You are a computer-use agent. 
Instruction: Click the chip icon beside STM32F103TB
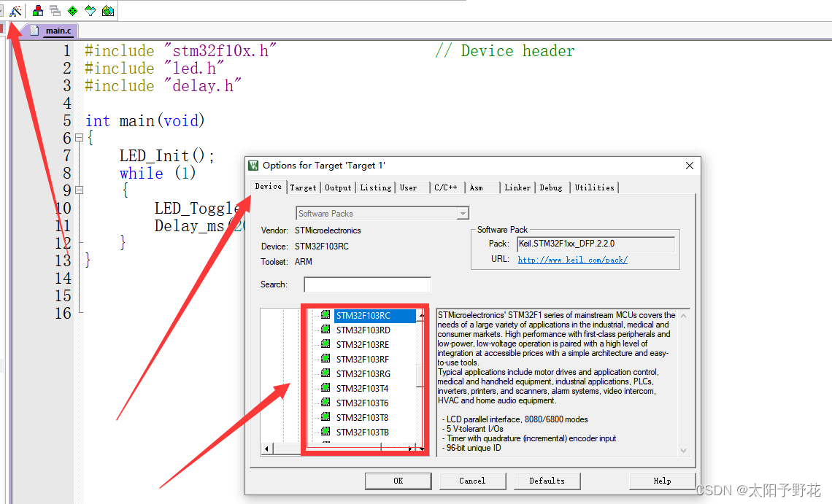(326, 431)
